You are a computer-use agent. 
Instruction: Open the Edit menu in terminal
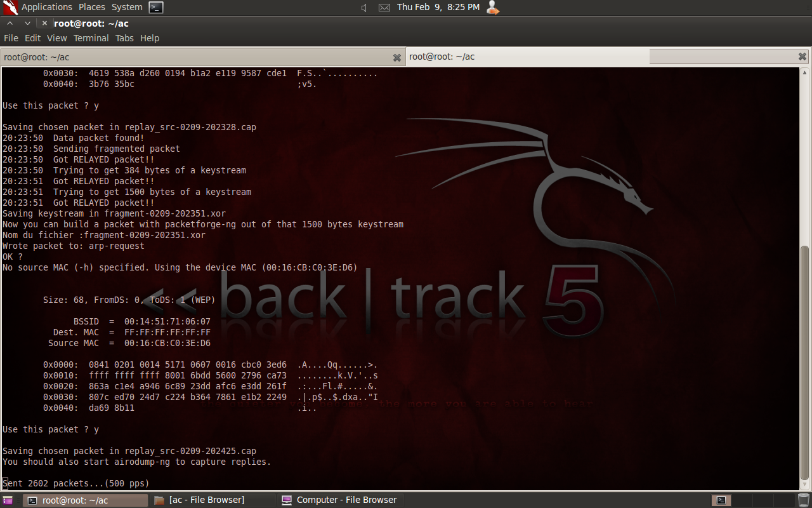click(32, 38)
